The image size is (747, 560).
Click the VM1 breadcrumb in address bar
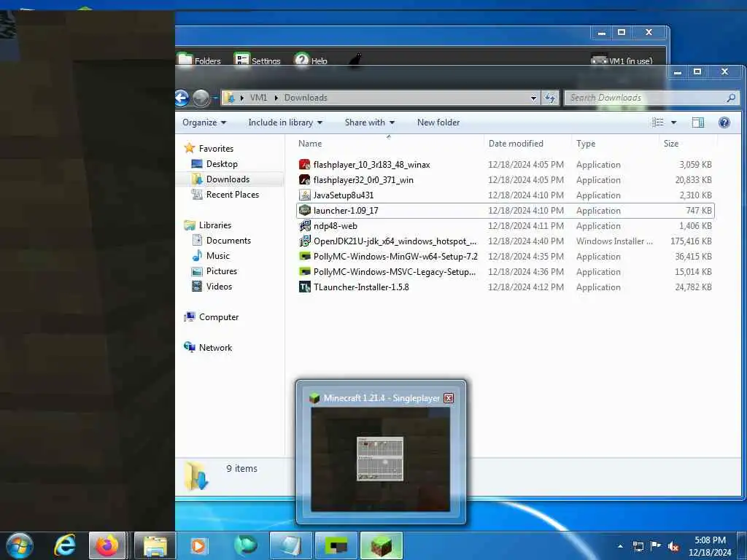tap(259, 98)
